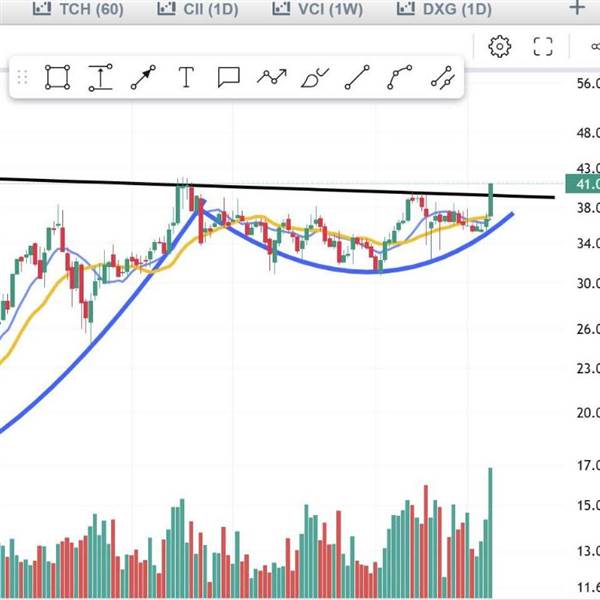Viewport: 600px width, 600px height.
Task: Click the tall red volume bar
Action: click(x=426, y=542)
